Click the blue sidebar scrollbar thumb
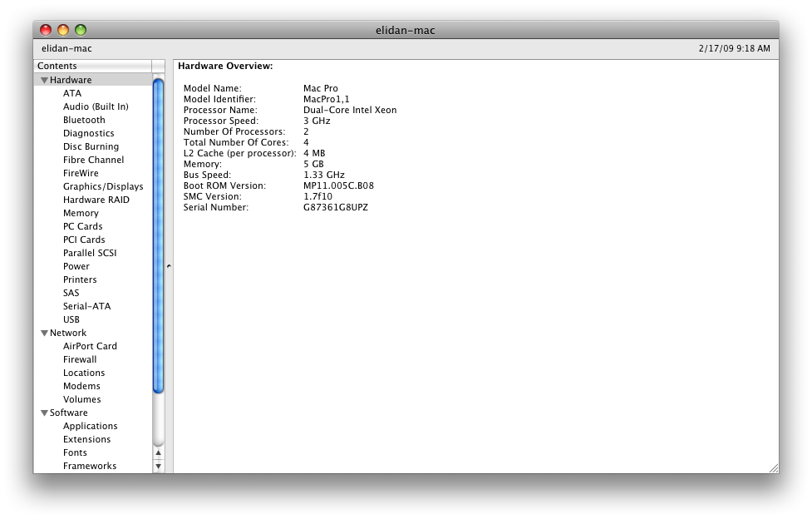Image resolution: width=812 pixels, height=519 pixels. click(159, 236)
